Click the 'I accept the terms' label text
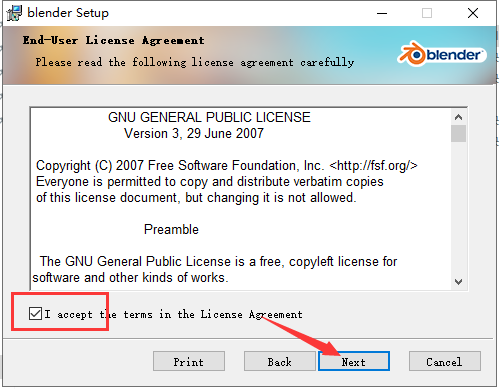The image size is (499, 389). pyautogui.click(x=173, y=314)
